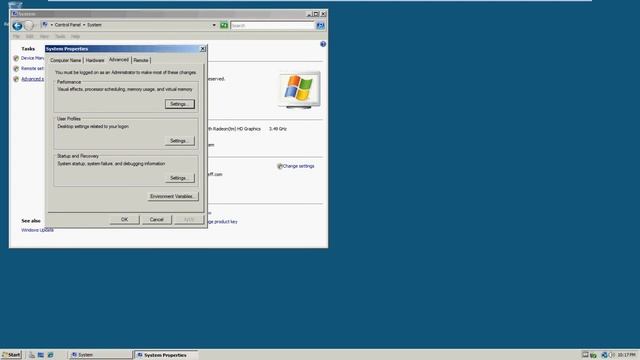Expand the arrow between Control Panel and System
This screenshot has width=640, height=360.
(84, 25)
